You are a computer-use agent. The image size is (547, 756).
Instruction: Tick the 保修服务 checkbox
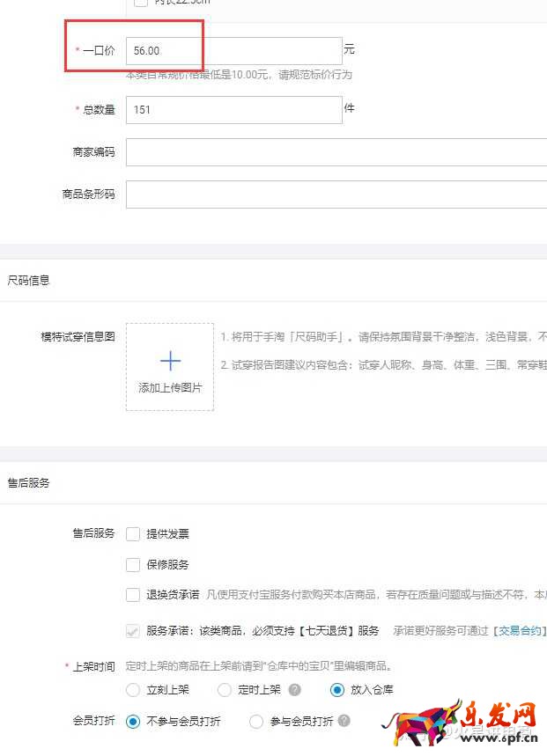tap(133, 564)
